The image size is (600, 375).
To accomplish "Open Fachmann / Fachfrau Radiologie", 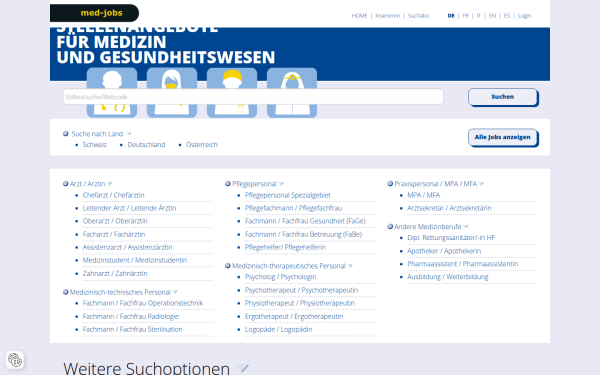I will coord(131,316).
